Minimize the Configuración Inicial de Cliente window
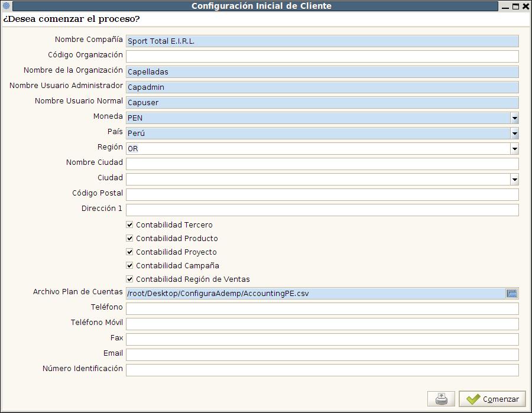This screenshot has height=413, width=532. pyautogui.click(x=505, y=6)
